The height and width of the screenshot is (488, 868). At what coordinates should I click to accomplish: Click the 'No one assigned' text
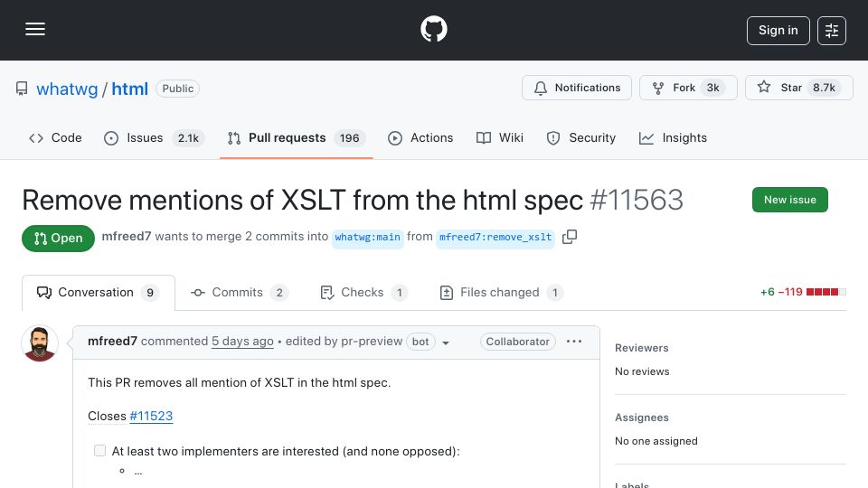click(x=656, y=441)
